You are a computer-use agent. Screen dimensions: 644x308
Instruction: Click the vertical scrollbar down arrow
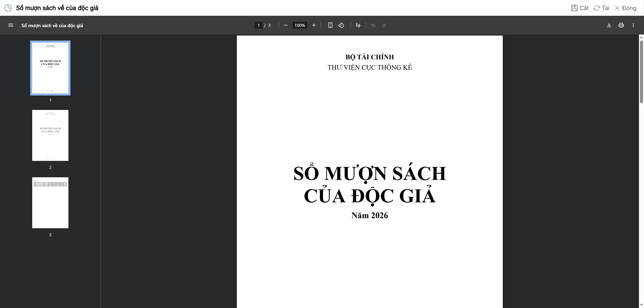[x=641, y=305]
